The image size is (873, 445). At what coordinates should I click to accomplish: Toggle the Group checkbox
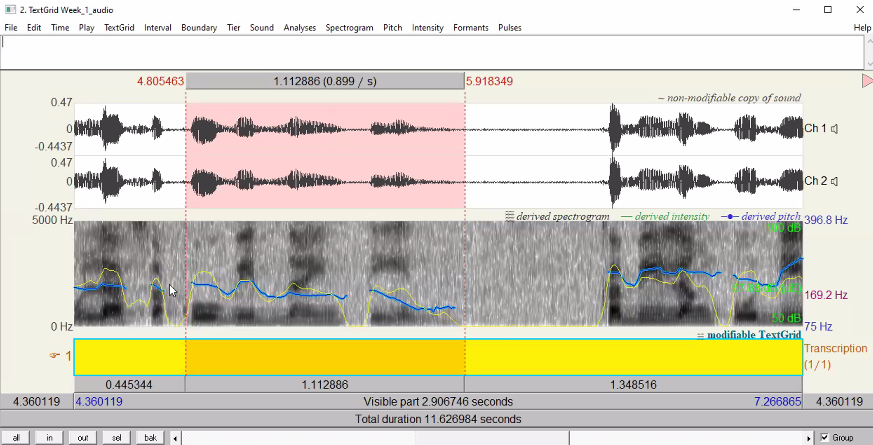pos(824,438)
